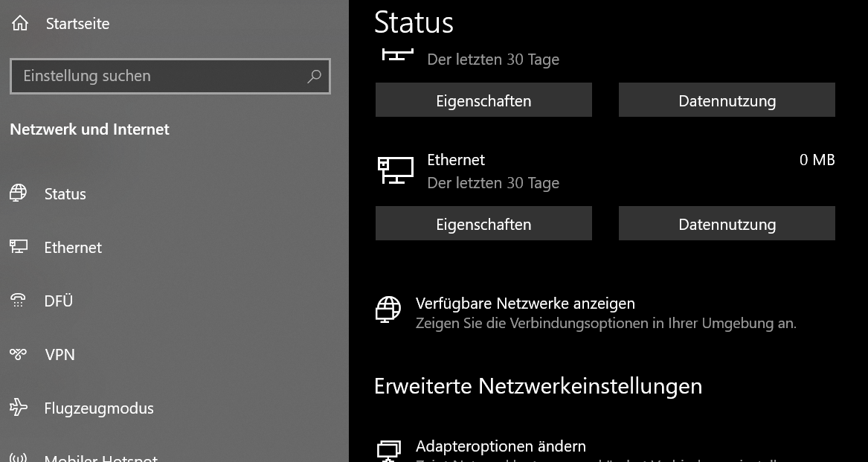This screenshot has height=462, width=868.
Task: Select VPN in the sidebar
Action: [x=60, y=355]
